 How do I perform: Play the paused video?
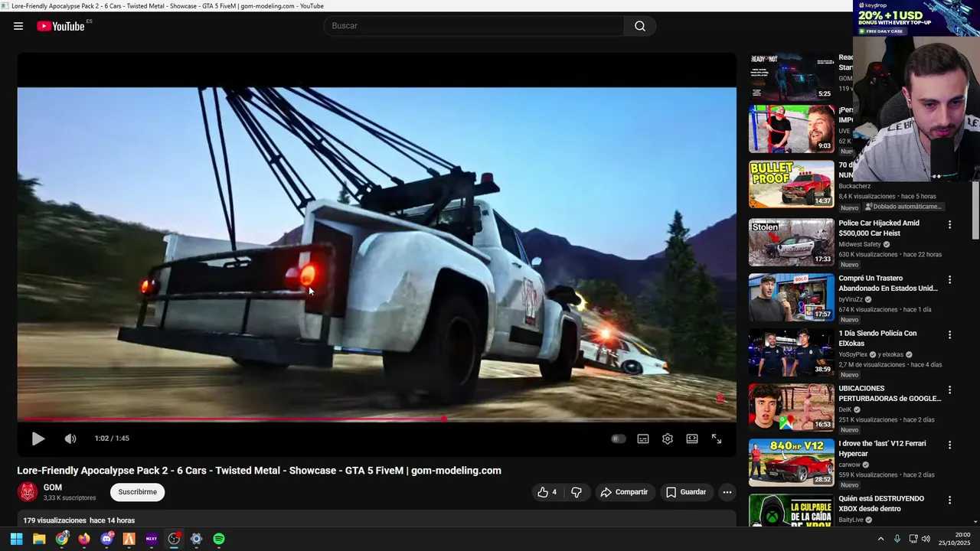(x=38, y=439)
